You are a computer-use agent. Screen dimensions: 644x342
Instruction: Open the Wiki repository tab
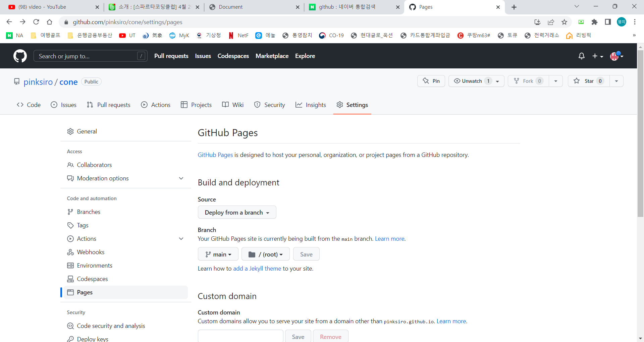233,105
